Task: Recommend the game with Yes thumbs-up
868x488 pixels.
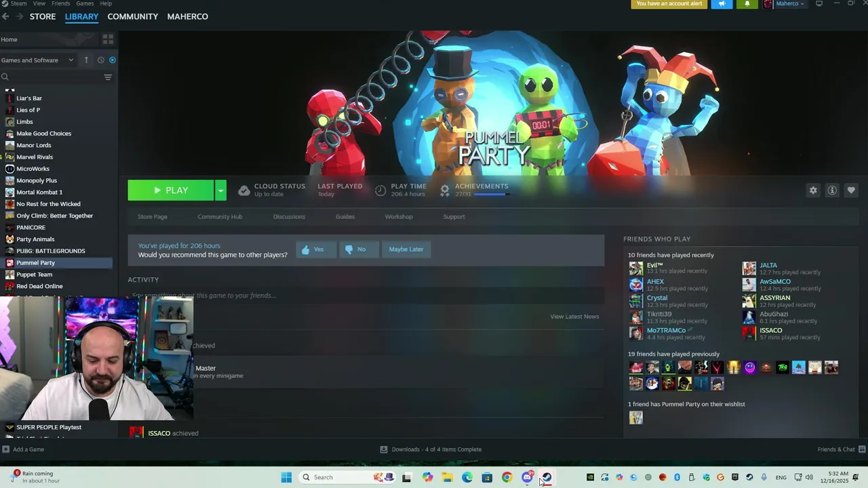Action: pyautogui.click(x=315, y=249)
